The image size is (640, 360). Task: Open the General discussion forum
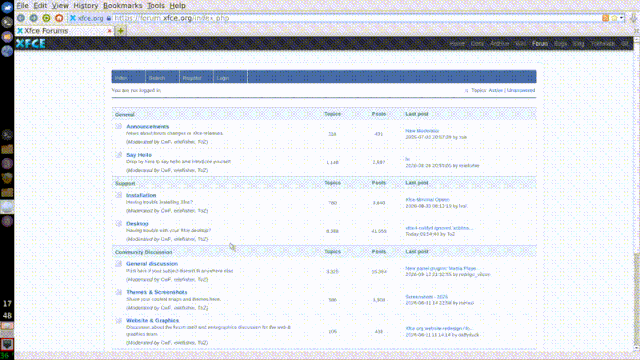[x=152, y=264]
